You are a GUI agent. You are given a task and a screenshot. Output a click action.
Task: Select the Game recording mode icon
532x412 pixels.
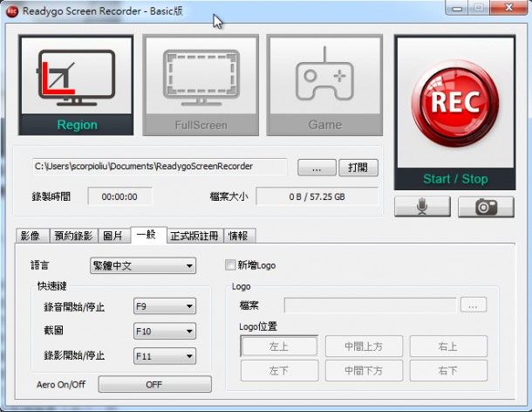(x=324, y=85)
